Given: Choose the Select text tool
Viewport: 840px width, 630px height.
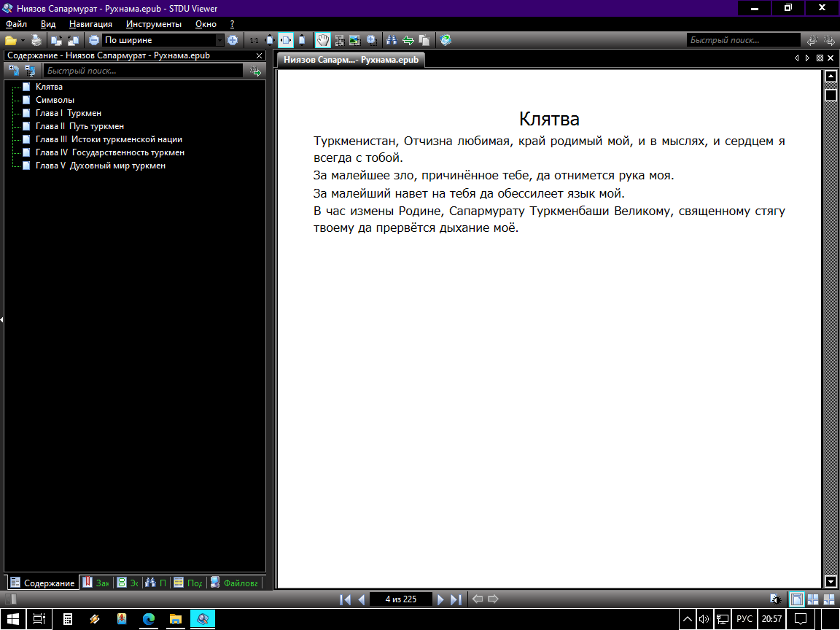Looking at the screenshot, I should (339, 40).
